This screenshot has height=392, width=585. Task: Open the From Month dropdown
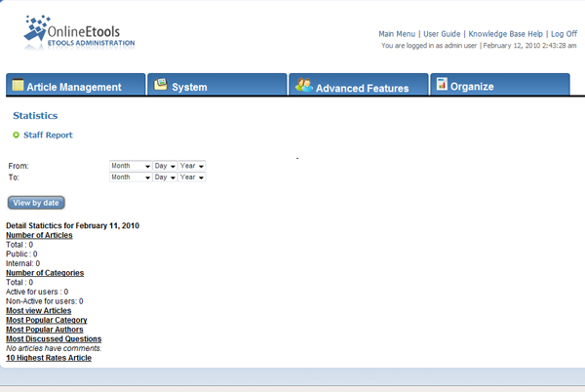coord(131,166)
